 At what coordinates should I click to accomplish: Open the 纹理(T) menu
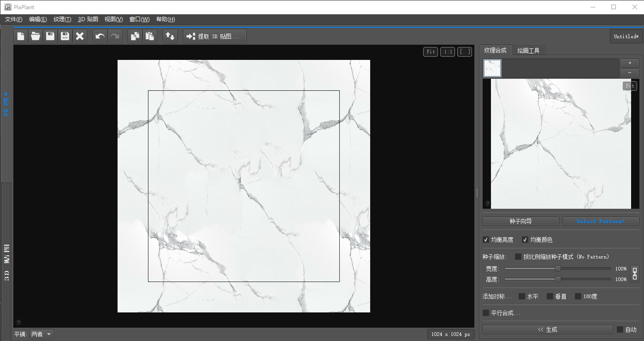pyautogui.click(x=62, y=19)
